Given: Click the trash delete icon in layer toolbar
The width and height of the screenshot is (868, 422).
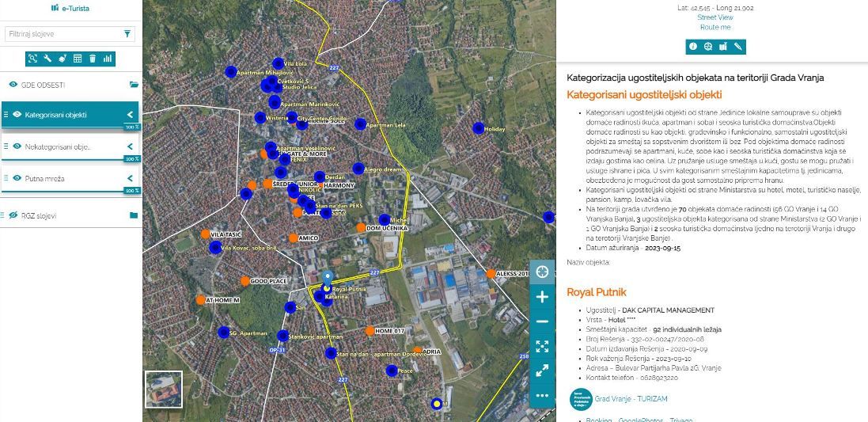Looking at the screenshot, I should pos(93,59).
